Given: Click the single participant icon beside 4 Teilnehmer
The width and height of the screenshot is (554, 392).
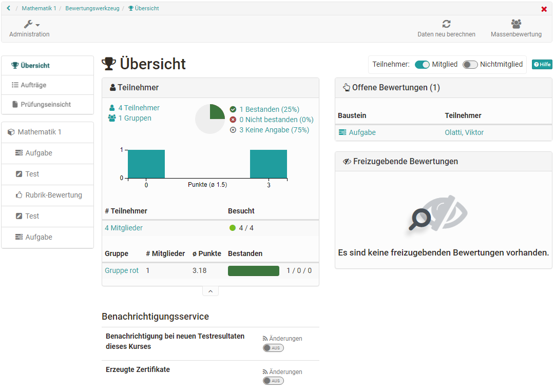Looking at the screenshot, I should 112,108.
